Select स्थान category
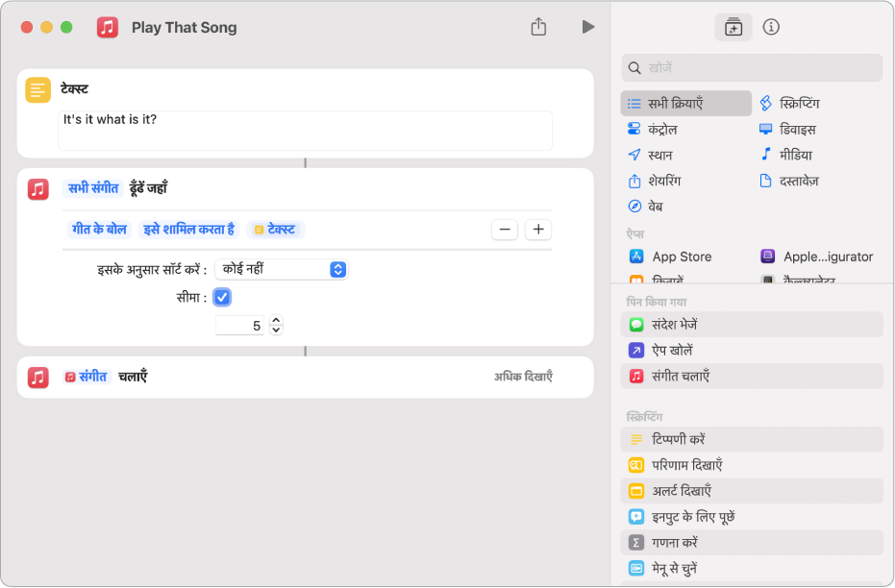 point(650,155)
